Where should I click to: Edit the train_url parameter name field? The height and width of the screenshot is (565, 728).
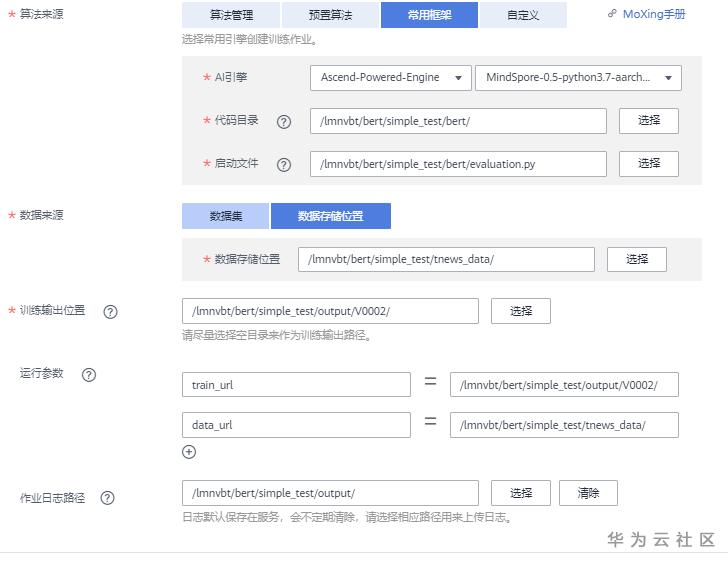pos(296,384)
